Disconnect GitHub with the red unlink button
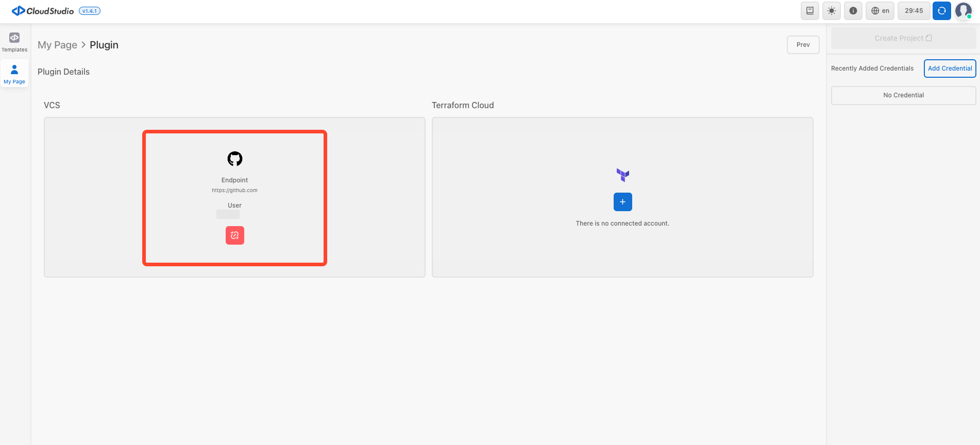 (x=235, y=235)
